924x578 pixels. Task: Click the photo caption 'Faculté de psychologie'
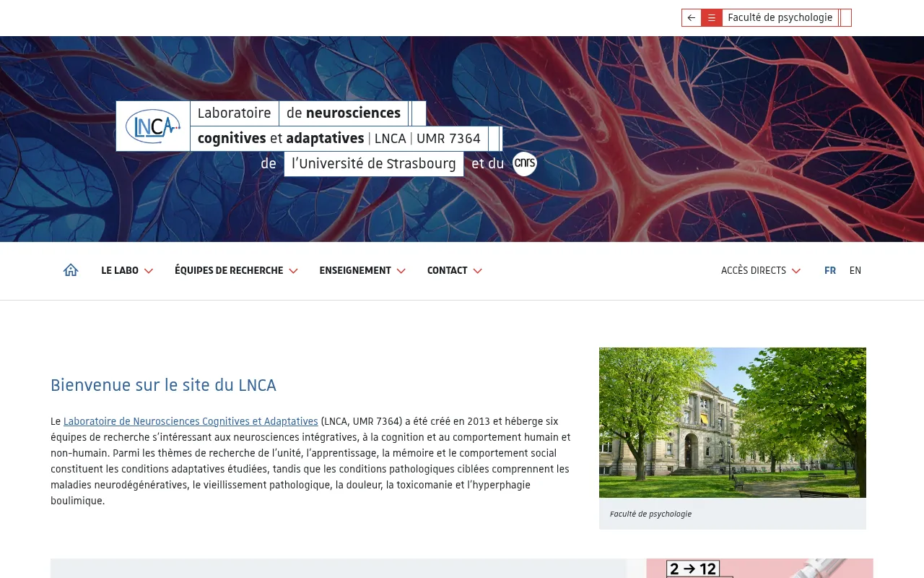(650, 514)
